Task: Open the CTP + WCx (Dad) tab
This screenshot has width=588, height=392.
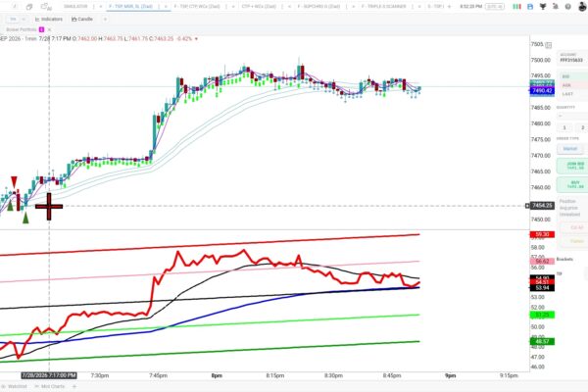Action: (x=259, y=7)
